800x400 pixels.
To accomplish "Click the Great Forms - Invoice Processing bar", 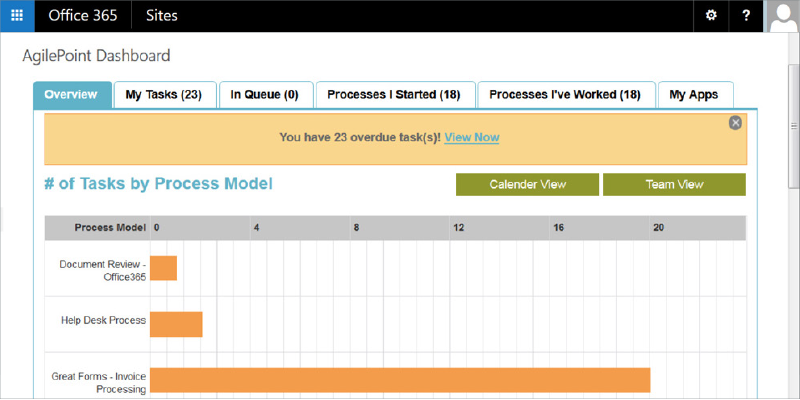I will coord(400,381).
